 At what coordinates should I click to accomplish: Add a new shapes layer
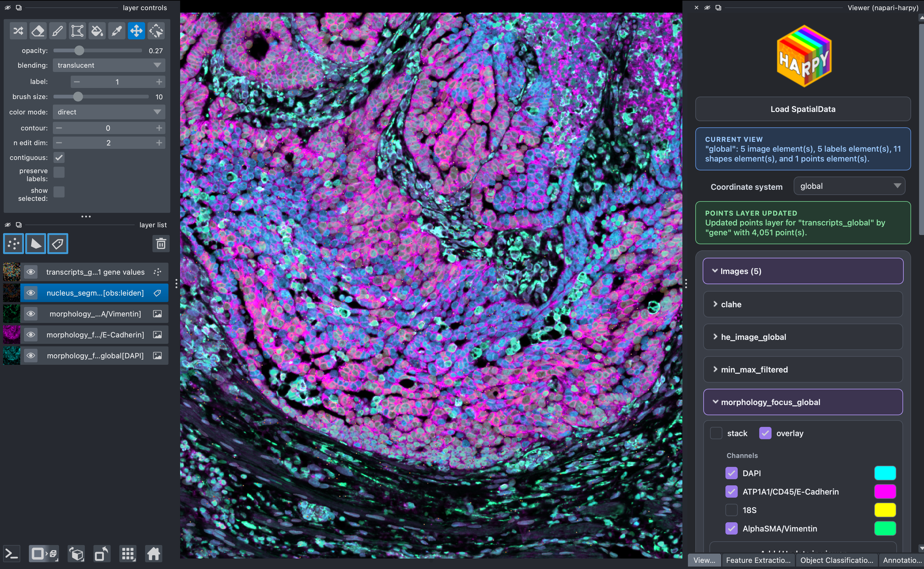[36, 244]
